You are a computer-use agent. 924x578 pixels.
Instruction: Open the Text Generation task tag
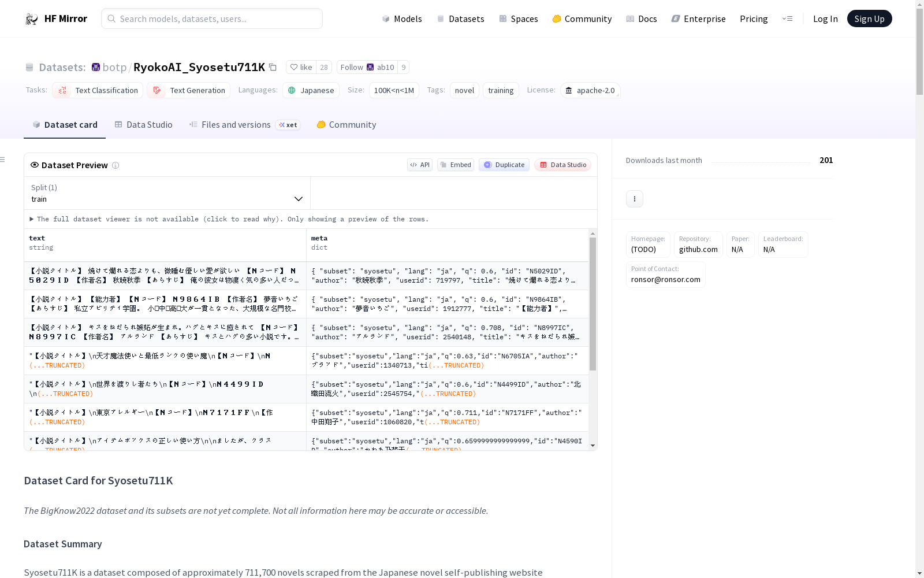point(188,90)
